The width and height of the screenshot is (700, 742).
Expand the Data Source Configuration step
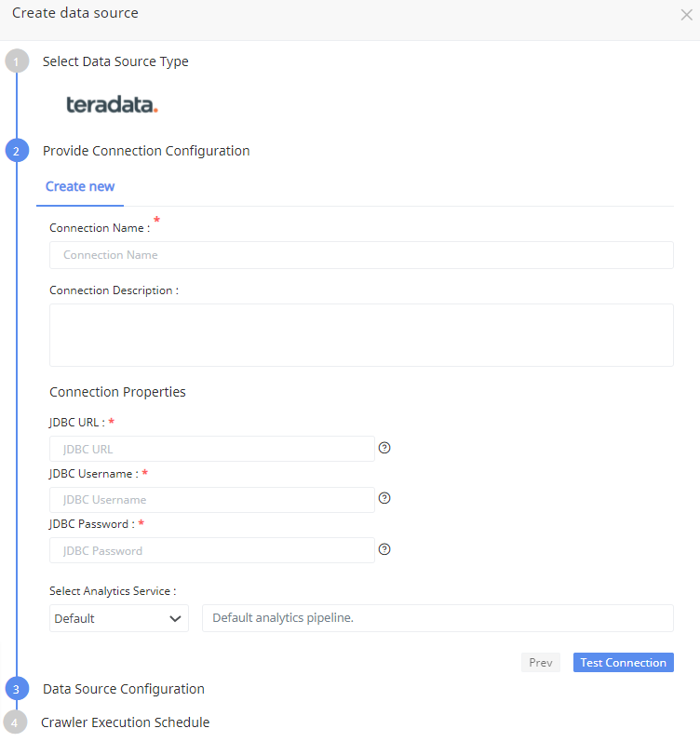[x=123, y=689]
